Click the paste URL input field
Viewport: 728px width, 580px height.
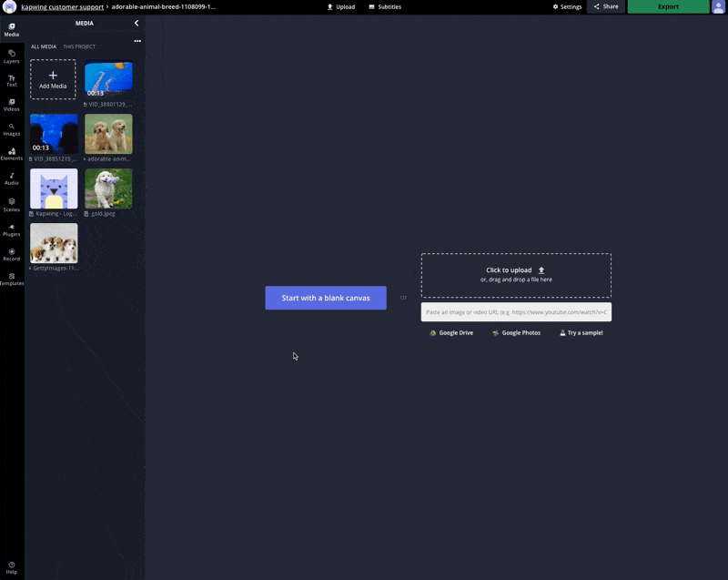(516, 312)
